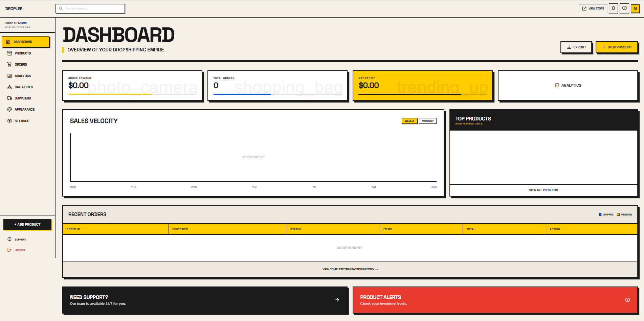Click the help question-mark icon
Image resolution: width=644 pixels, height=321 pixels.
pos(624,8)
